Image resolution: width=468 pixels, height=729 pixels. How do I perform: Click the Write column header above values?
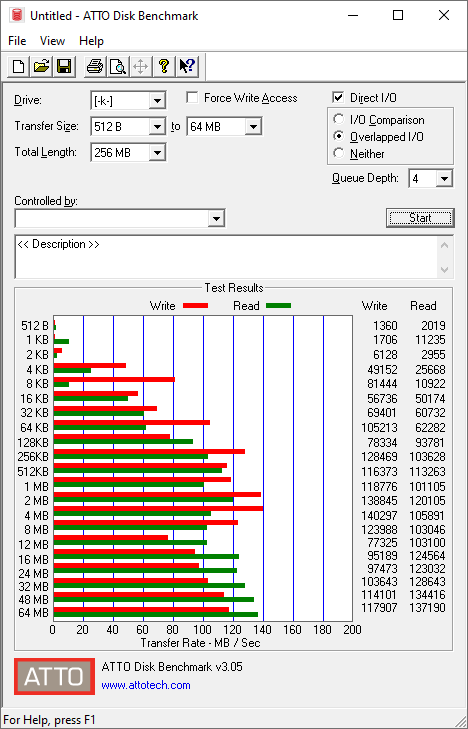pos(375,306)
